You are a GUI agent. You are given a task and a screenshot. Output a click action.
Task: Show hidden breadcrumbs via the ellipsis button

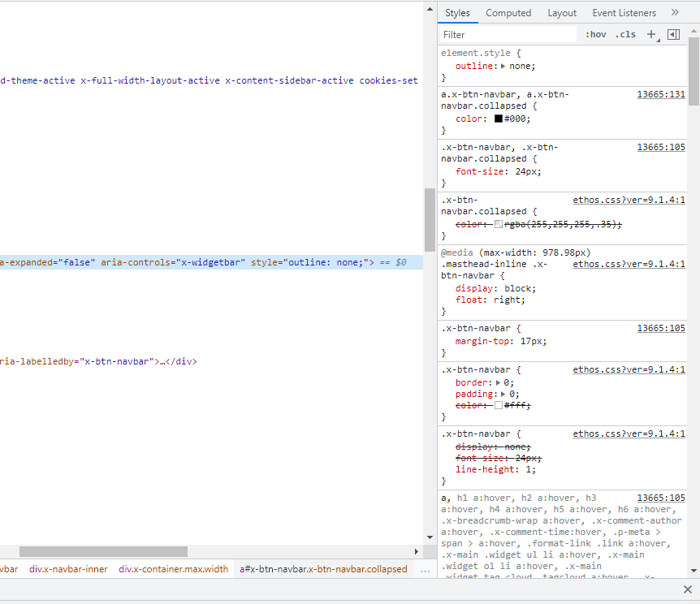point(425,570)
